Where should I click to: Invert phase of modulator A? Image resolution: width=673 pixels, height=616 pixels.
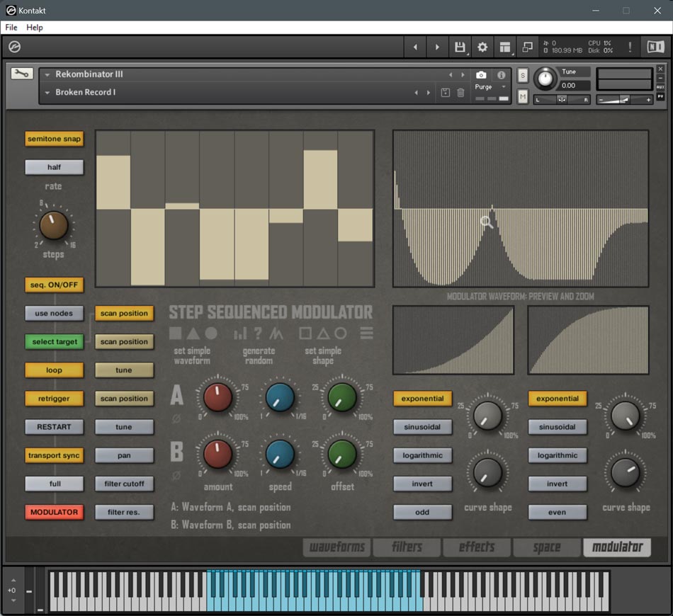click(x=176, y=418)
